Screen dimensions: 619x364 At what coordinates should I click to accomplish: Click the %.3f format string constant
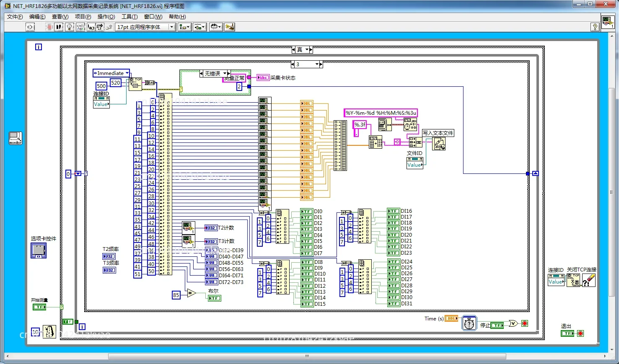tap(360, 124)
